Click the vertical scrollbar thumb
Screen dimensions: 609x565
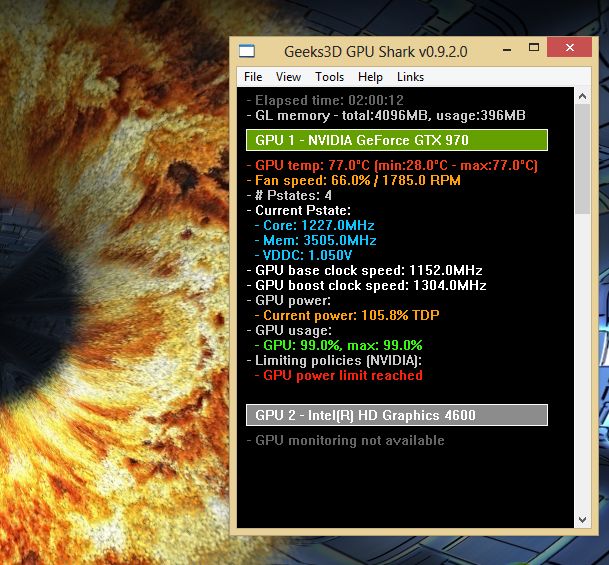pos(582,159)
